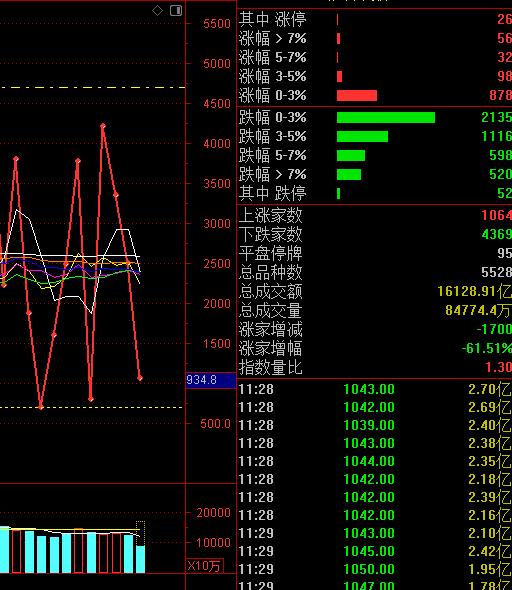Image resolution: width=512 pixels, height=590 pixels.
Task: Click the 涨幅 0-3% row label
Action: tap(272, 95)
